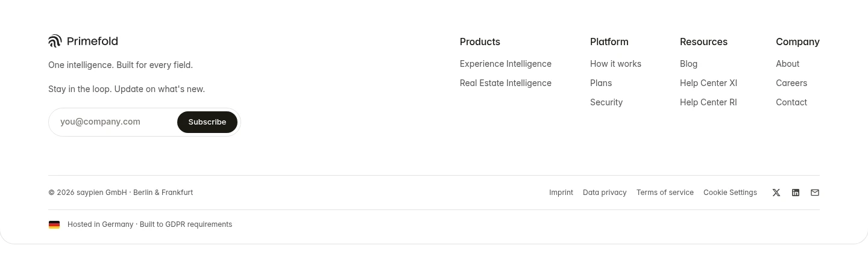This screenshot has height=275, width=868.
Task: Open the LinkedIn social icon
Action: 796,193
